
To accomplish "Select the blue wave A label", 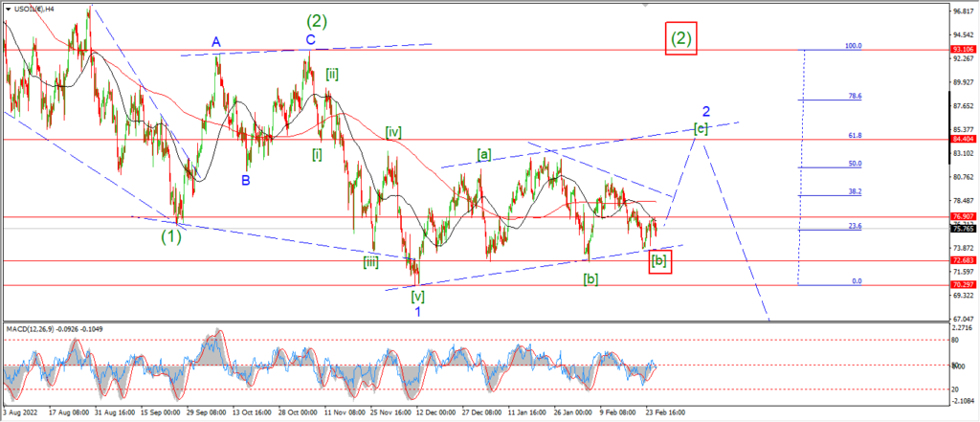I will click(x=215, y=42).
